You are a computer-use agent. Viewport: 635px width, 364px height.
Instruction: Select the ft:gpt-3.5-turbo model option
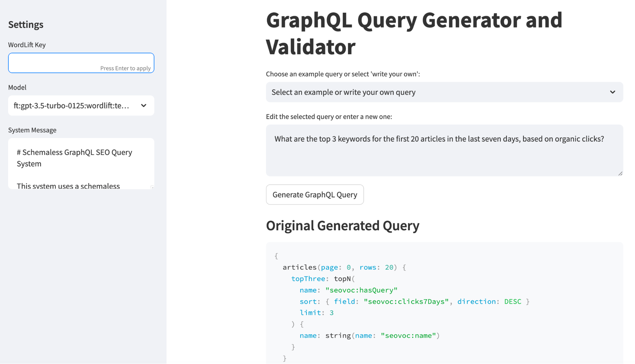coord(81,105)
